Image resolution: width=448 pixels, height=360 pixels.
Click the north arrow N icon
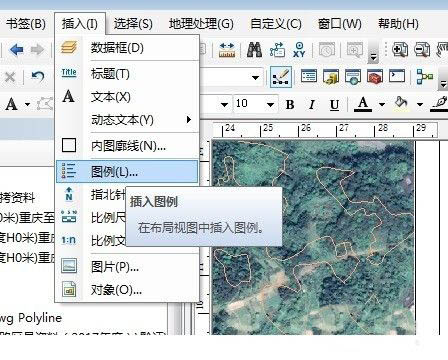(x=69, y=194)
